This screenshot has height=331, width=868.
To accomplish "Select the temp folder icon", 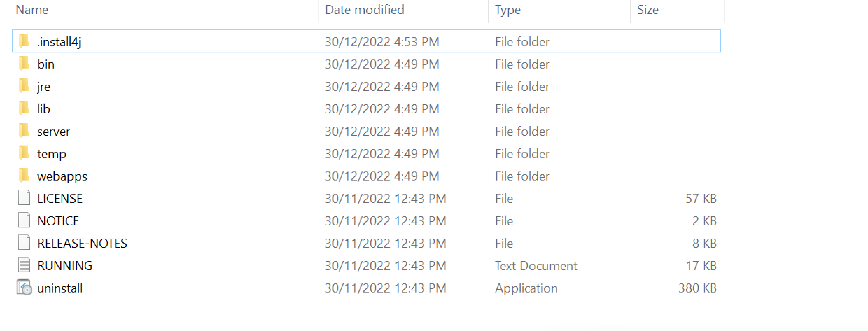I will (x=24, y=153).
